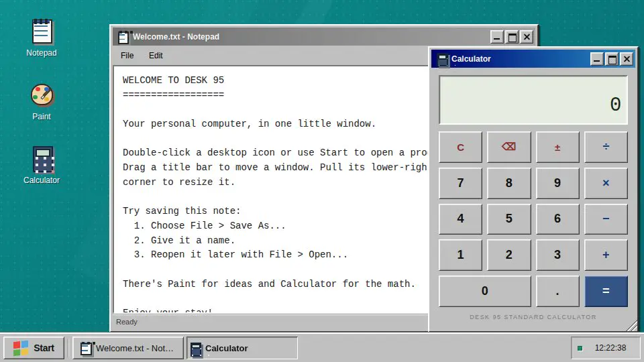Tap digit 8 on Calculator
Image resolution: width=644 pixels, height=362 pixels.
tap(508, 183)
